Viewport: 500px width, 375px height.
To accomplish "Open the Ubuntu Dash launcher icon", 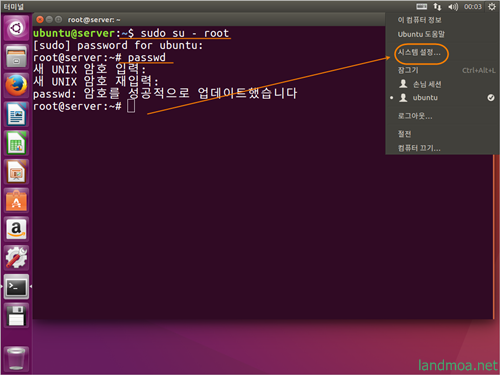I will click(x=16, y=28).
